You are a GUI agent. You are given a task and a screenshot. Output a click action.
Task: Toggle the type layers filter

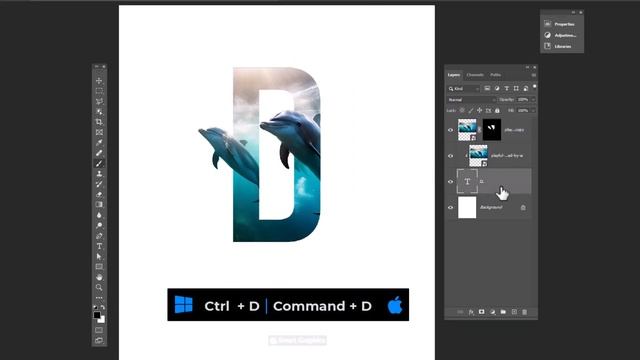(507, 89)
